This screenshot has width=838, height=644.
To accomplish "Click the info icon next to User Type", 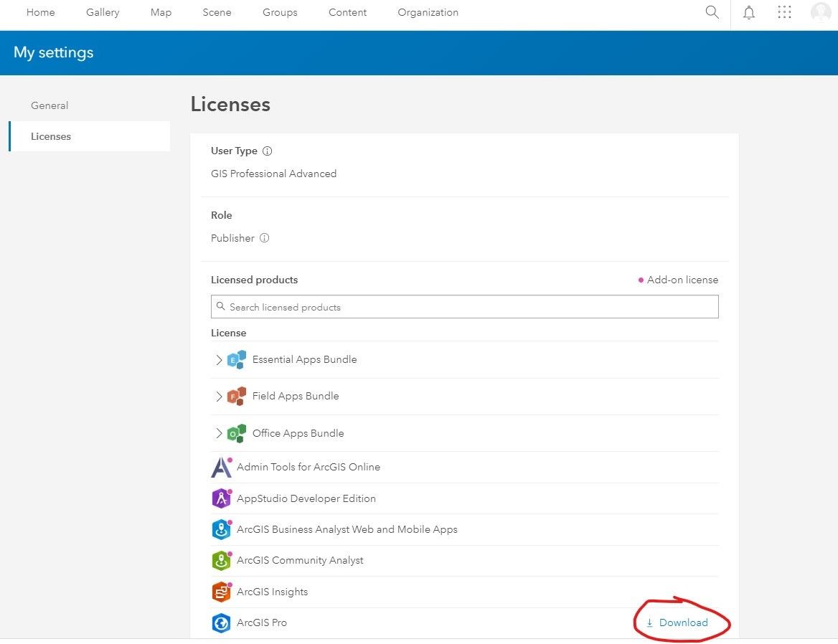I will tap(267, 151).
